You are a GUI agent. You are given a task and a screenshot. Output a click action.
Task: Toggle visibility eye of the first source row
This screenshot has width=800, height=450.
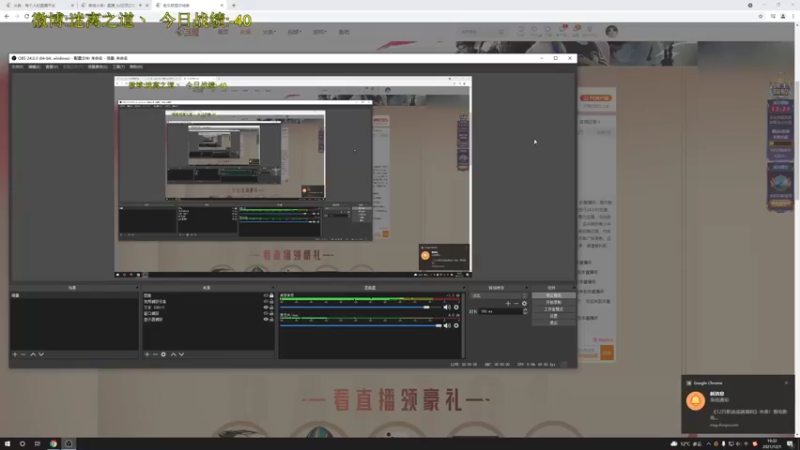pos(266,295)
